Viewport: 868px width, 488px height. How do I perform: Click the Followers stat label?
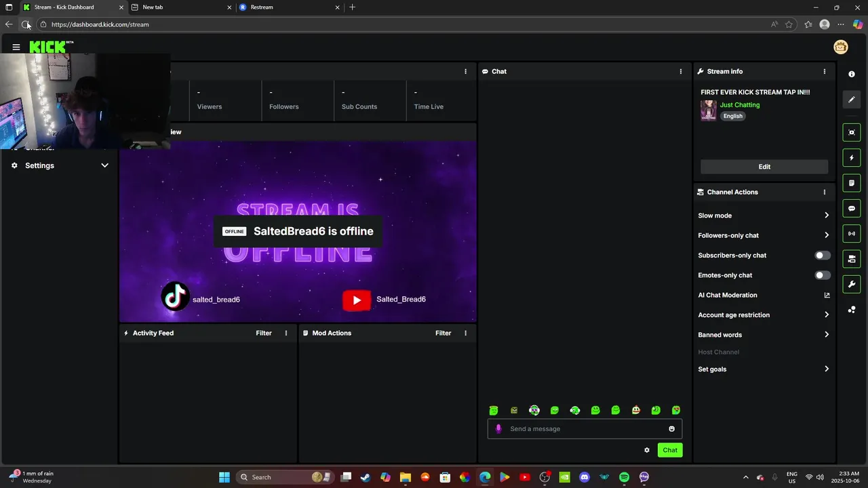(284, 106)
